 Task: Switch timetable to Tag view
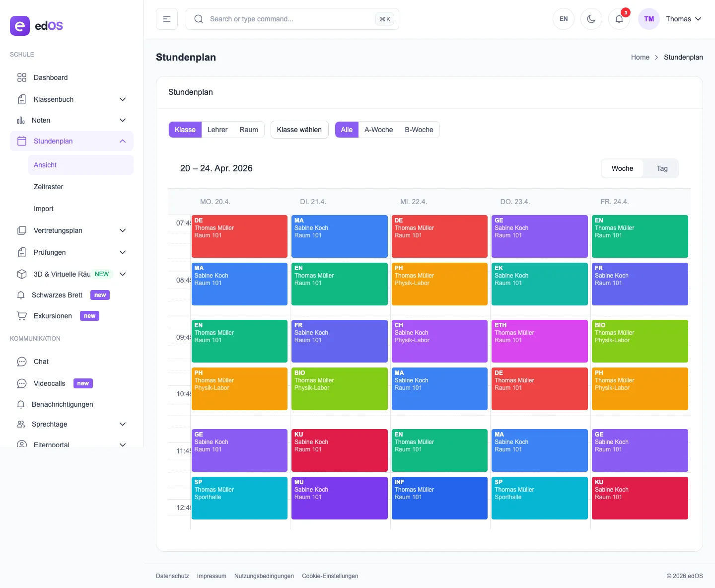[662, 168]
